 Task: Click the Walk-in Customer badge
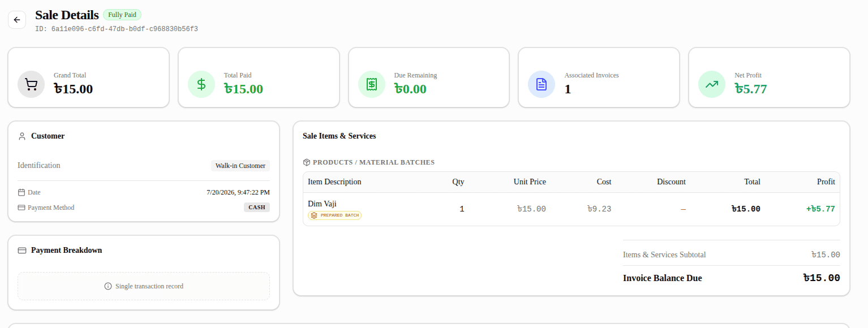coord(240,166)
